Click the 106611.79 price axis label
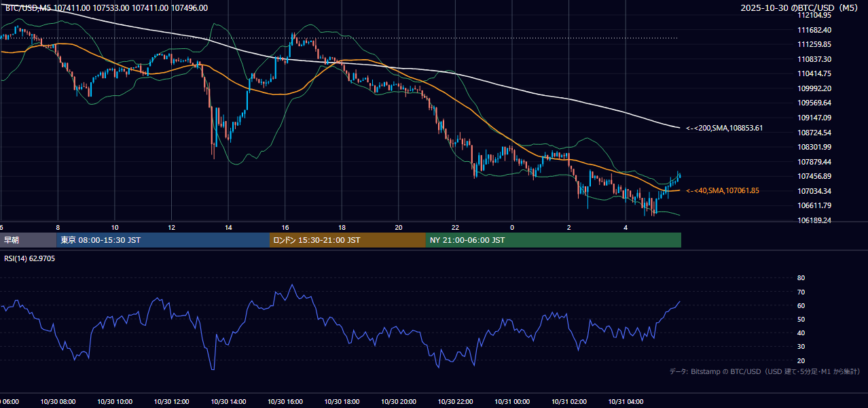Screen dimensions: 868x408 point(814,205)
